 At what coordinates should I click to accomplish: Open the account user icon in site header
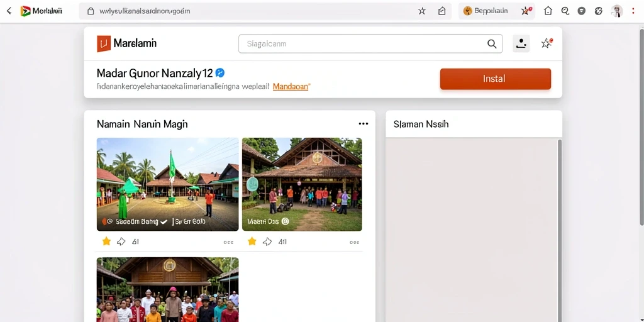tap(521, 43)
